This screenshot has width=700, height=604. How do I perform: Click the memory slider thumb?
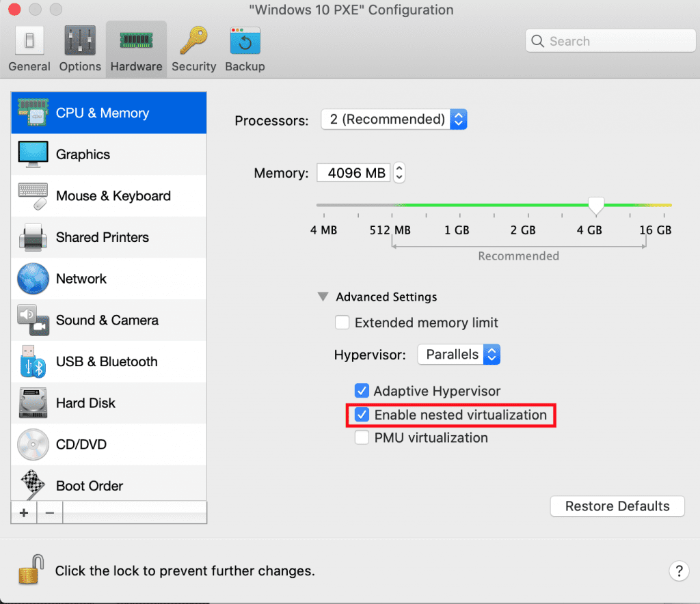coord(596,204)
